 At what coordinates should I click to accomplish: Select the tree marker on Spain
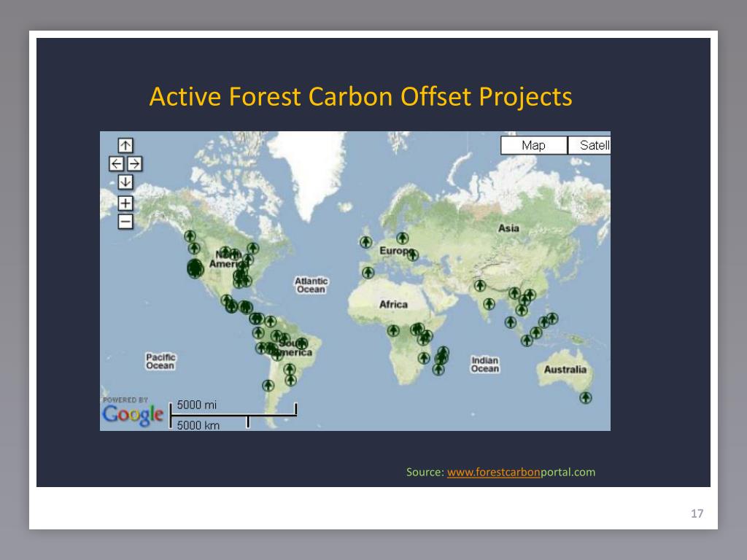tap(368, 273)
